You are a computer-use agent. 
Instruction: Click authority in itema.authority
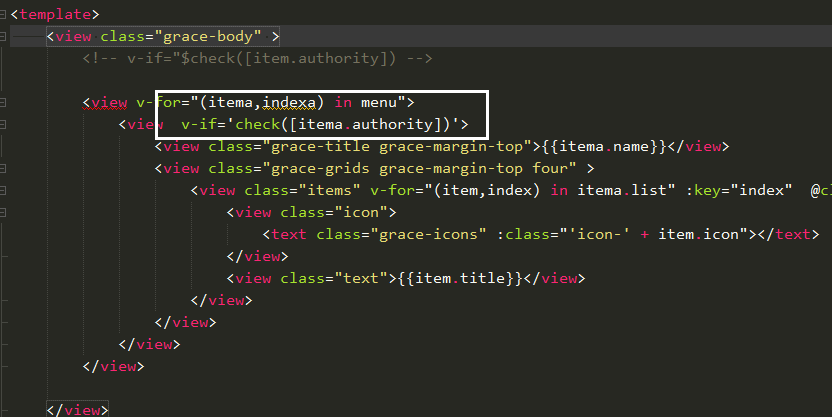coord(393,124)
